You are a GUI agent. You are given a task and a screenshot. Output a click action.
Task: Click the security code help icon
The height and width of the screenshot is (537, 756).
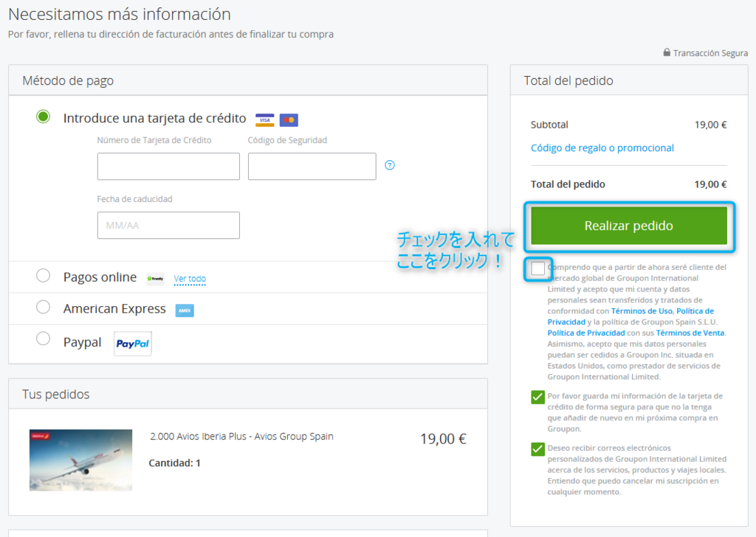[390, 165]
